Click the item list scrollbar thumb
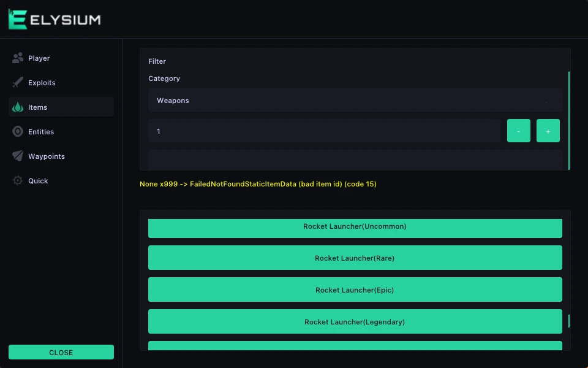The height and width of the screenshot is (368, 588). point(569,321)
